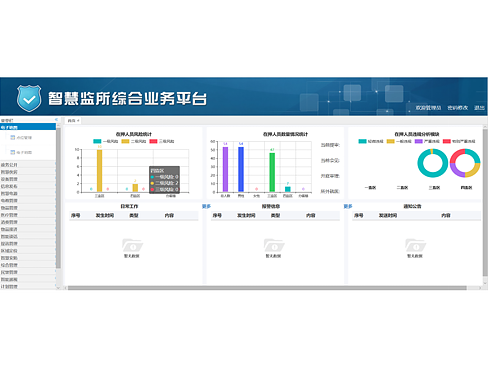Click the second sub-item icon under the blue sidebar header

click(x=13, y=152)
